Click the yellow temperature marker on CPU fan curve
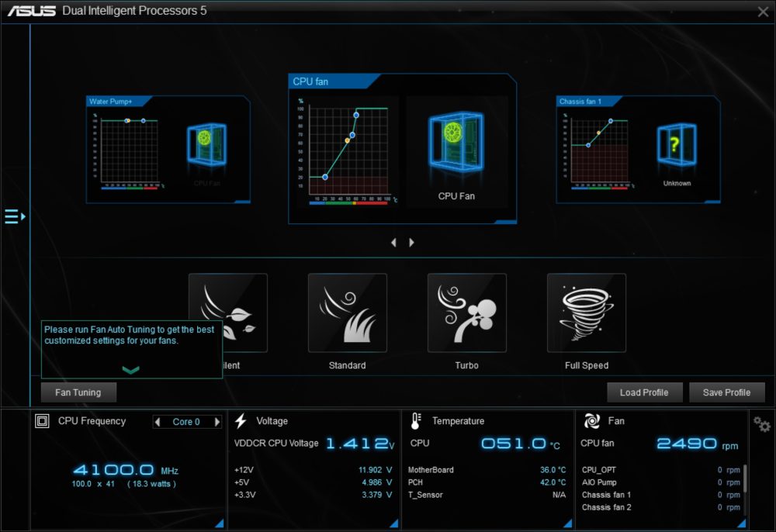The height and width of the screenshot is (532, 776). pos(348,141)
